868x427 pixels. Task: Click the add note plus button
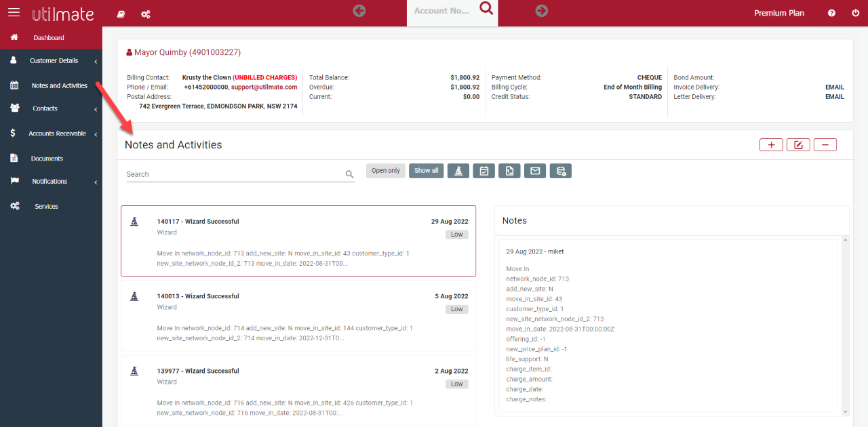click(771, 144)
